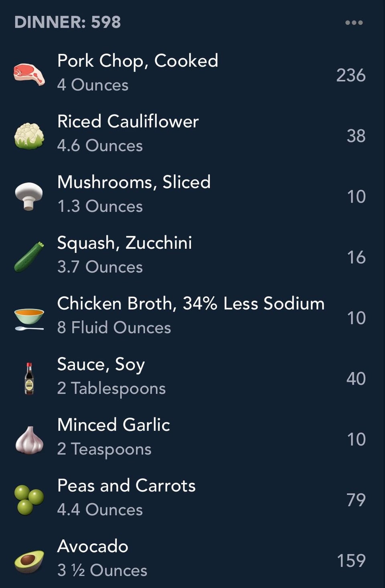Select the DINNER: 598 header
Screen dimensions: 385x588
[x=67, y=22]
